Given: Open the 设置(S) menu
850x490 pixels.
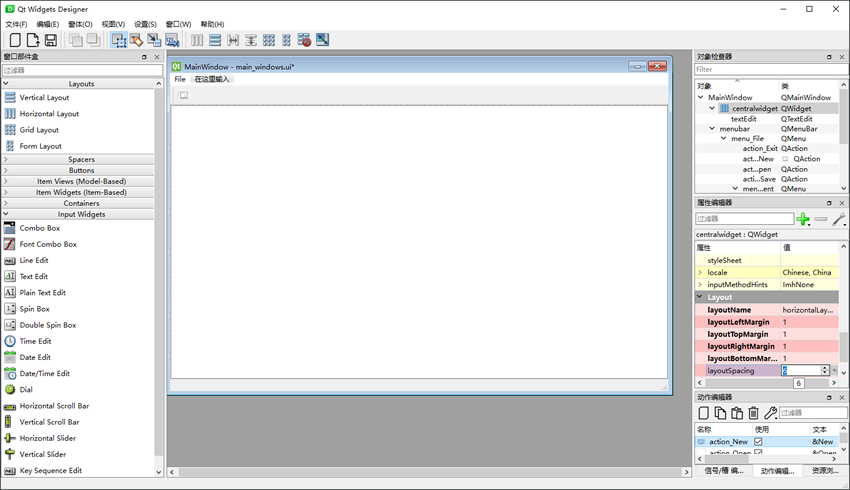Looking at the screenshot, I should 145,24.
